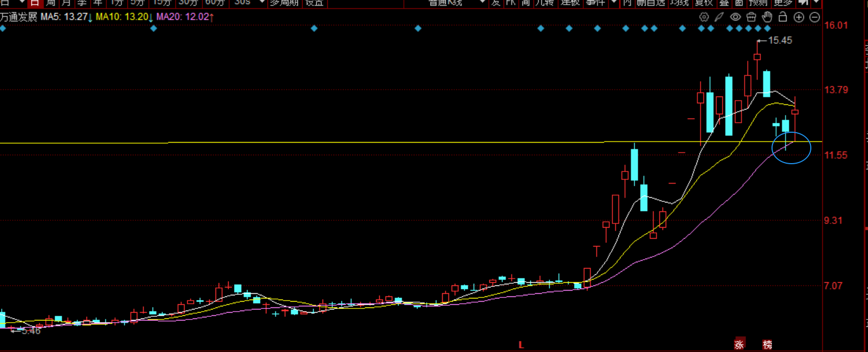Screen dimensions: 868x352
Task: Click the 11.55 price axis value
Action: click(836, 155)
